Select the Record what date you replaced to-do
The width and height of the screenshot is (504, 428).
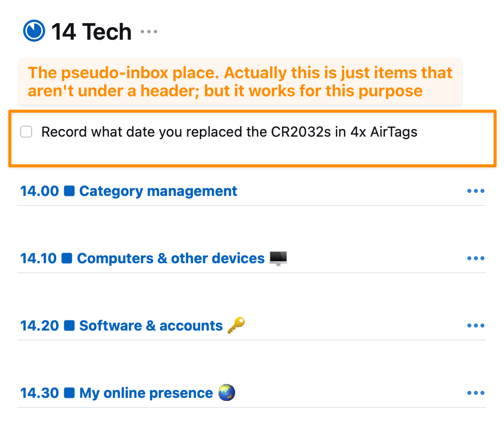pyautogui.click(x=229, y=132)
